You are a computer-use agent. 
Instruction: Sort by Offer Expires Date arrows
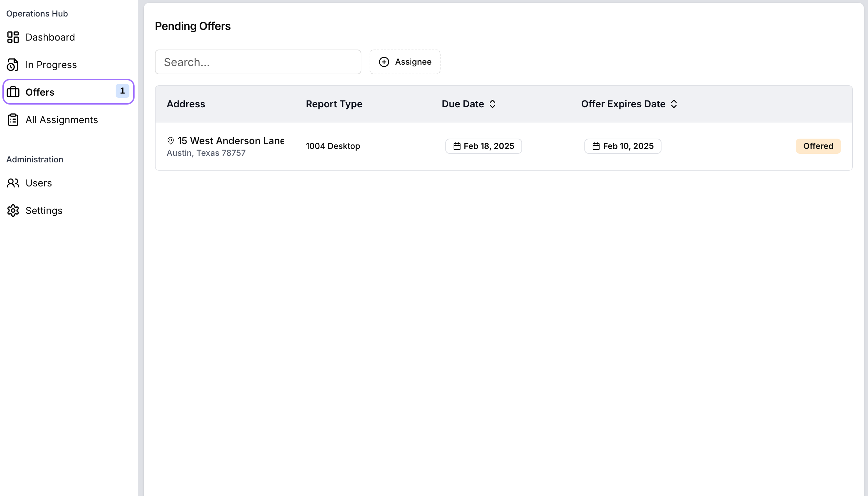point(674,104)
